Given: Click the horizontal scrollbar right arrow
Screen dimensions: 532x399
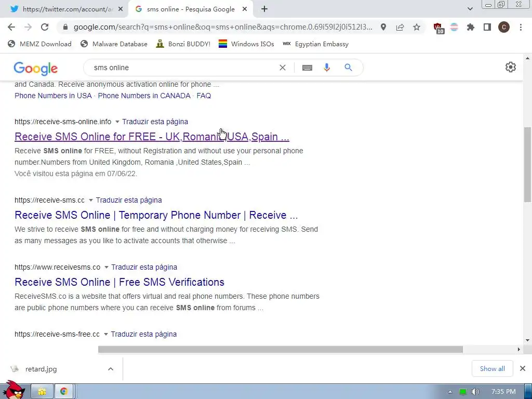Looking at the screenshot, I should 519,350.
